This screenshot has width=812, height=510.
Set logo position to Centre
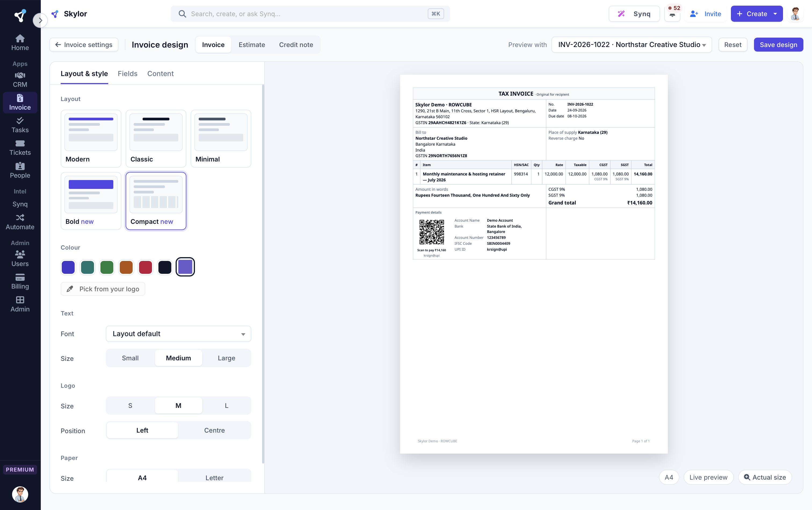pyautogui.click(x=214, y=430)
